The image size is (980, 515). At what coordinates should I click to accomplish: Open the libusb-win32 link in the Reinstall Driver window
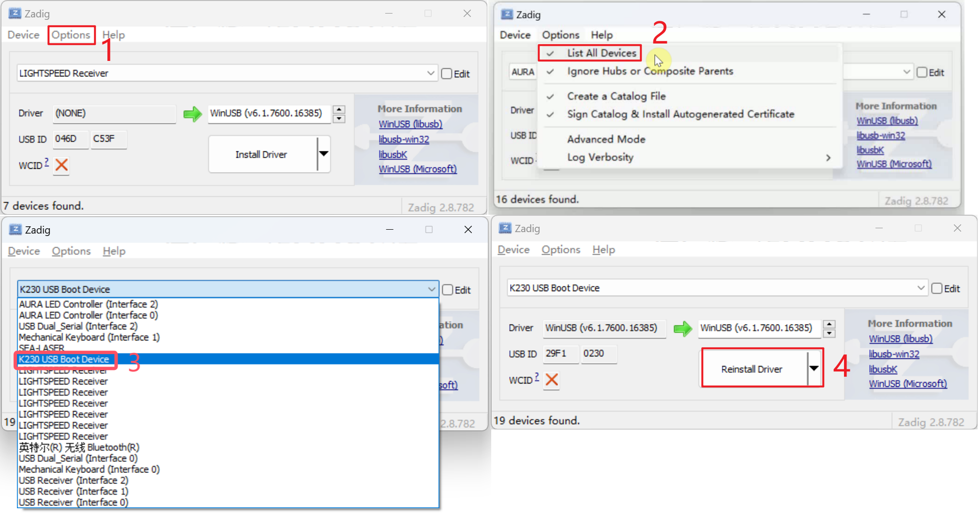894,354
